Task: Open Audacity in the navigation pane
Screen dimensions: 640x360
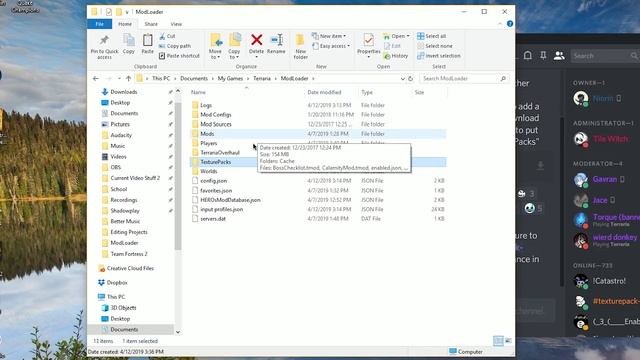Action: coord(121,135)
